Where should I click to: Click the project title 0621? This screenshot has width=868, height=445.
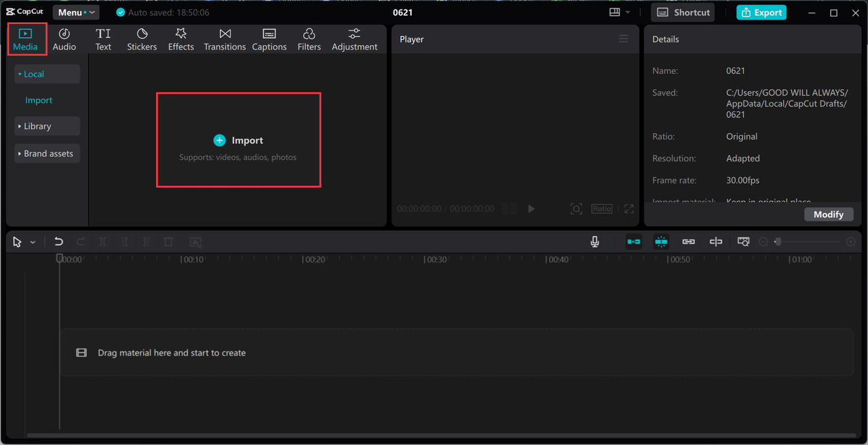(403, 12)
